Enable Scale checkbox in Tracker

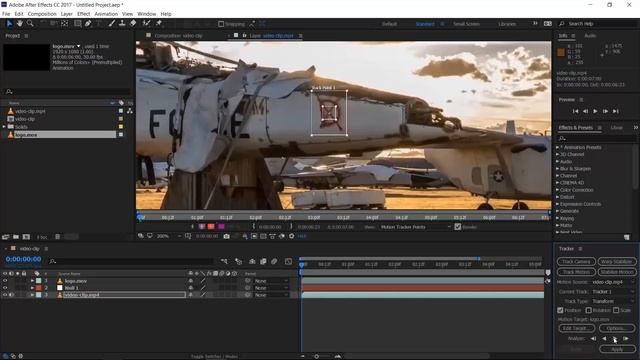point(616,310)
